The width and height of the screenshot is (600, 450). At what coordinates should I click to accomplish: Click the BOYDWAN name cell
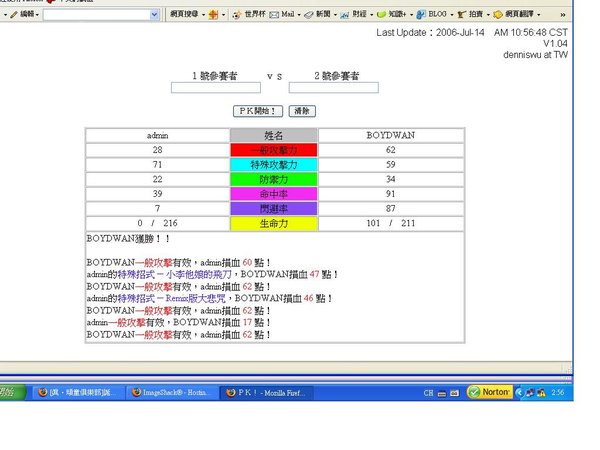(391, 135)
